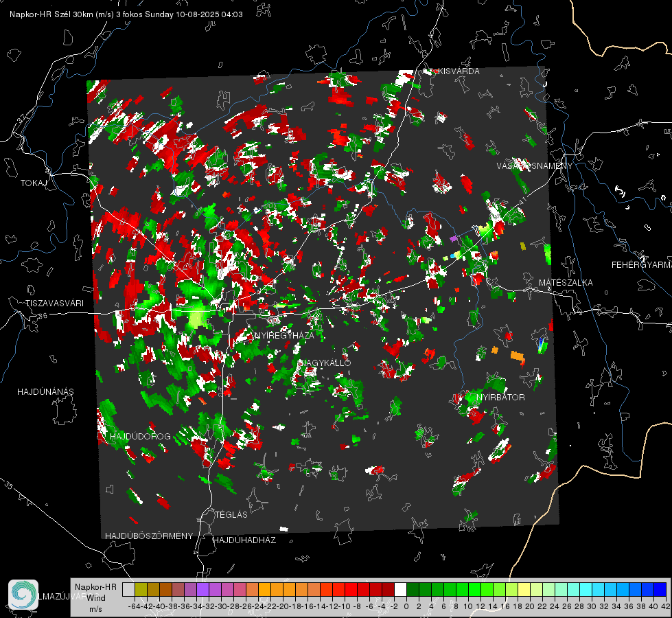Pick the dark blue swatch at legend end
The height and width of the screenshot is (618, 672).
point(660,589)
